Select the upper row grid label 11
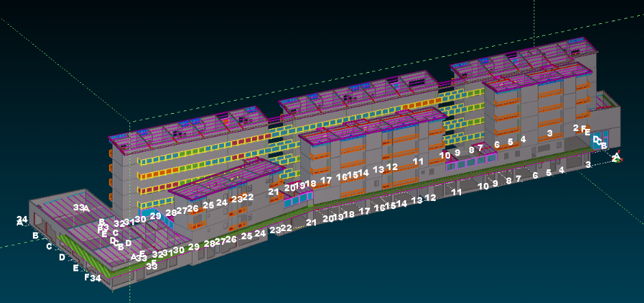The width and height of the screenshot is (644, 303). pyautogui.click(x=418, y=162)
